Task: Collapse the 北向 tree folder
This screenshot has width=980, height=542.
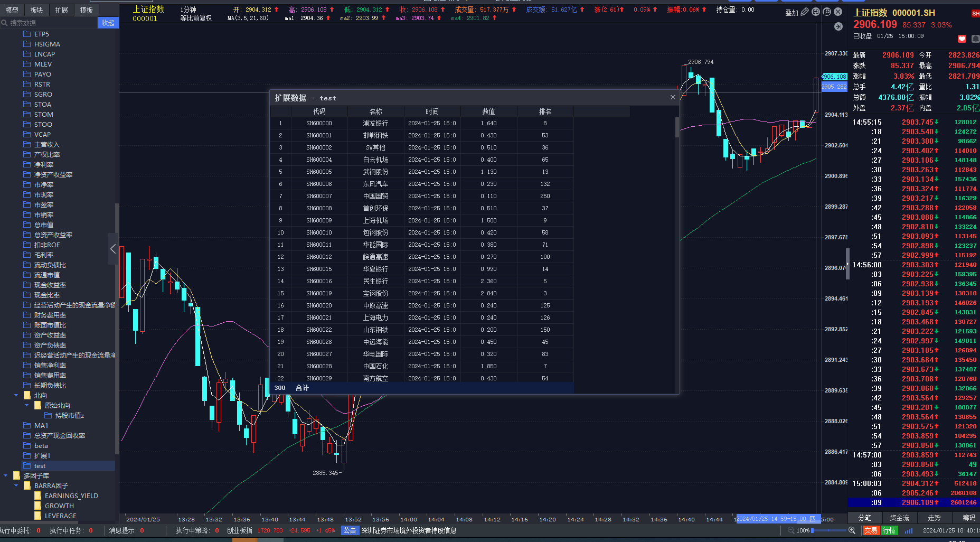Action: pos(16,395)
